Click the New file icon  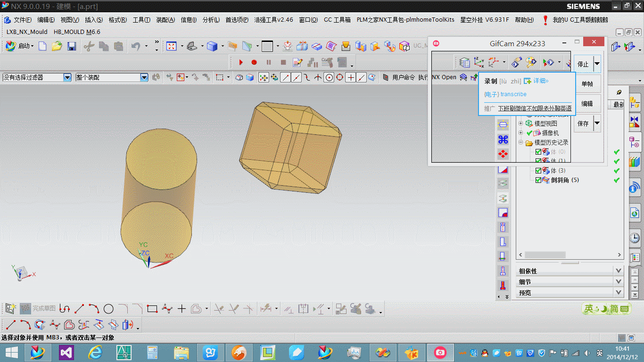coord(43,46)
